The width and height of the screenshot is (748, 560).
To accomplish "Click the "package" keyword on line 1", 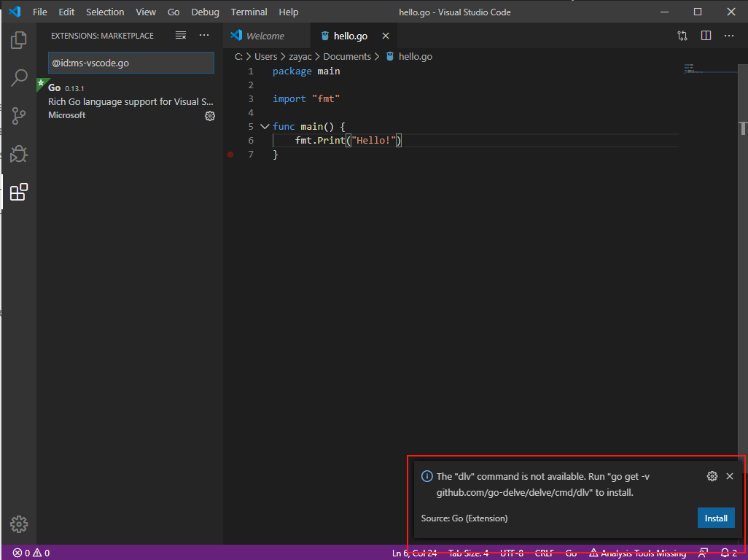I will (292, 71).
